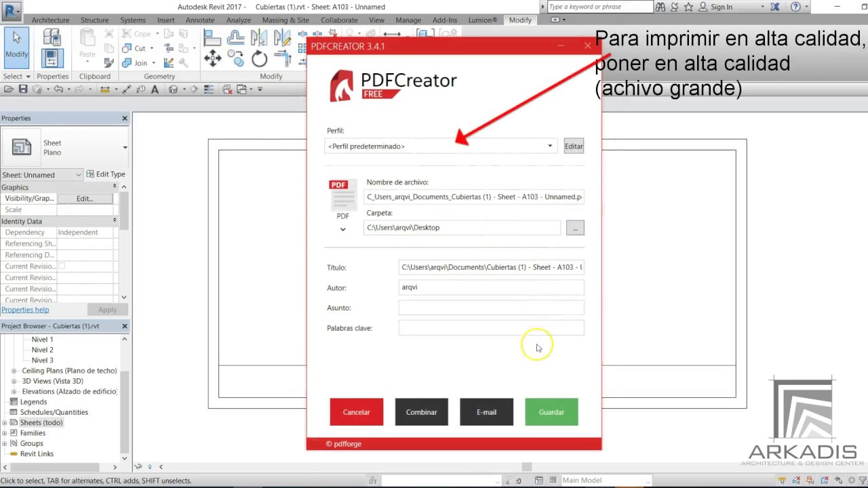Open the Properties help link
Image resolution: width=868 pixels, height=488 pixels.
coord(25,310)
